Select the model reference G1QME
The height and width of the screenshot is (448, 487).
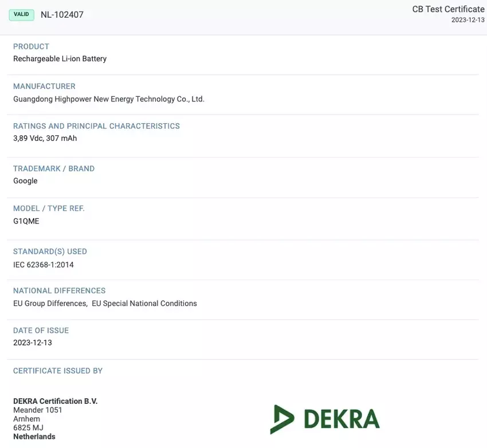[26, 221]
